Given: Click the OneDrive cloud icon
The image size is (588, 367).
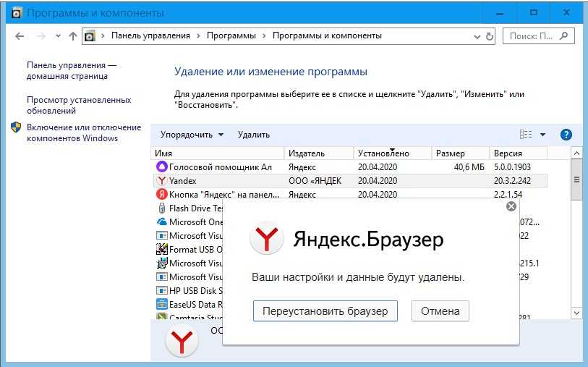Looking at the screenshot, I should click(161, 222).
